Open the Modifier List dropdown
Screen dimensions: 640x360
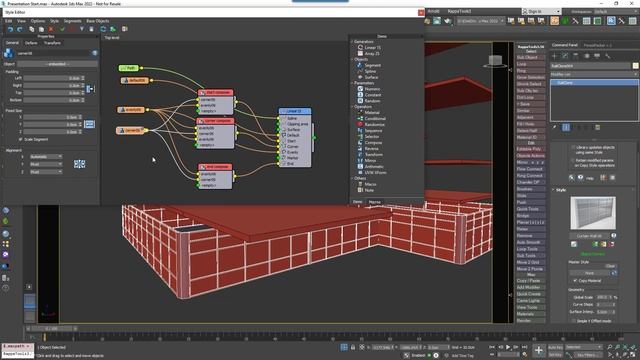[593, 74]
